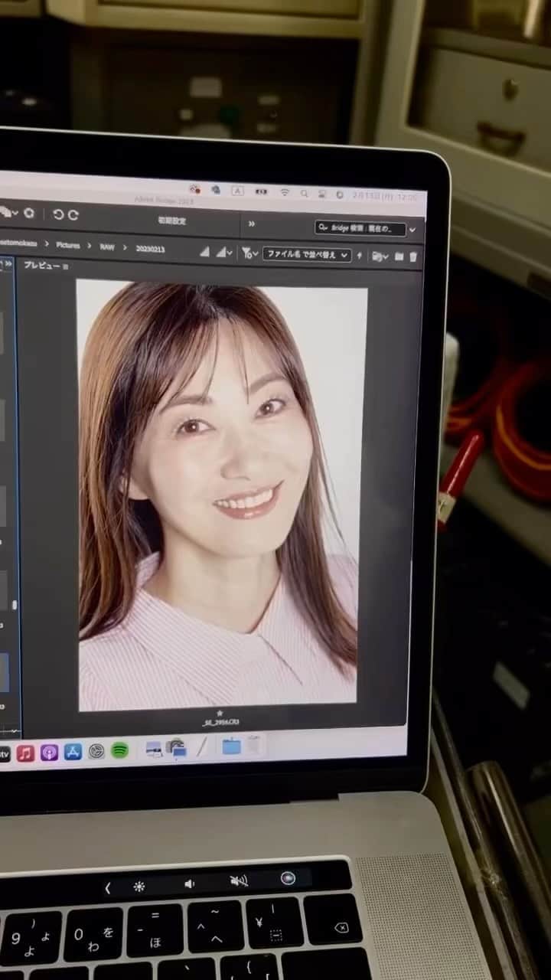Open the Trash in the Dock
The width and height of the screenshot is (551, 980).
(254, 744)
